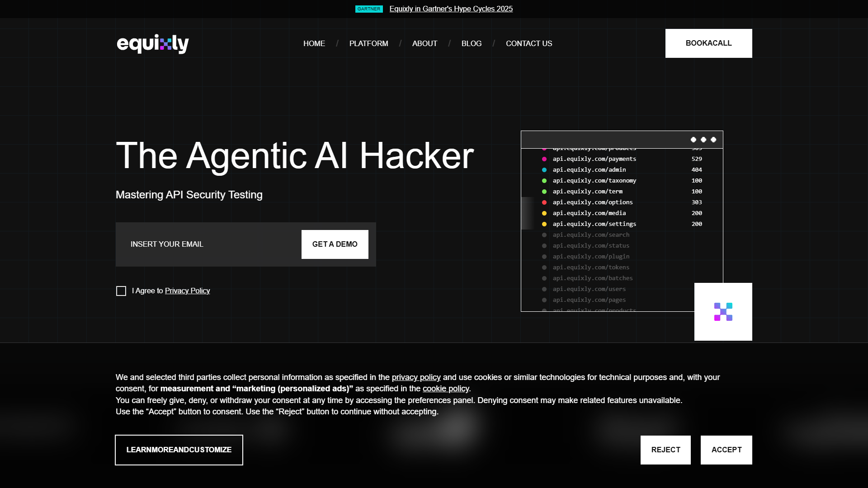Navigate to BLOG
868x488 pixels.
[472, 43]
